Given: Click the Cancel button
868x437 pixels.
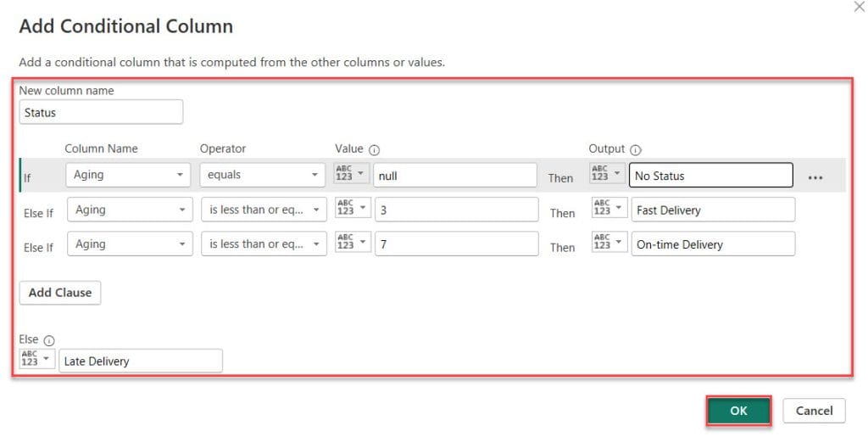Looking at the screenshot, I should tap(814, 411).
